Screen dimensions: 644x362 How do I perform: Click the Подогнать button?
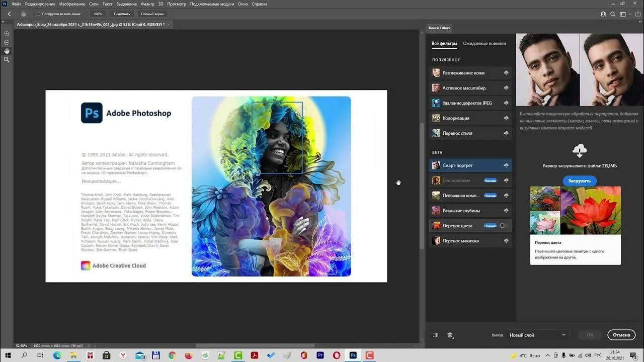[x=122, y=14]
